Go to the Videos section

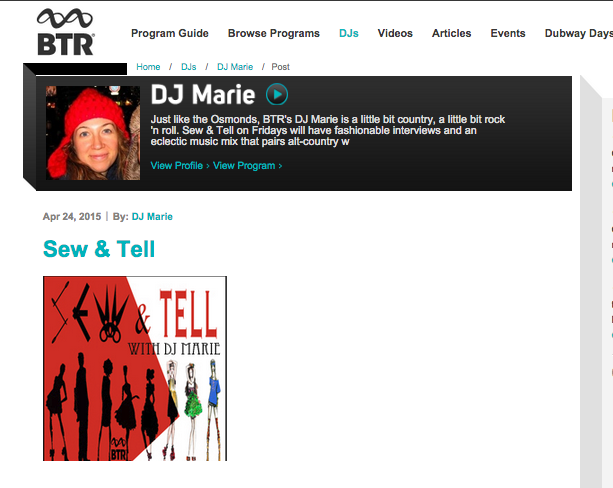395,33
